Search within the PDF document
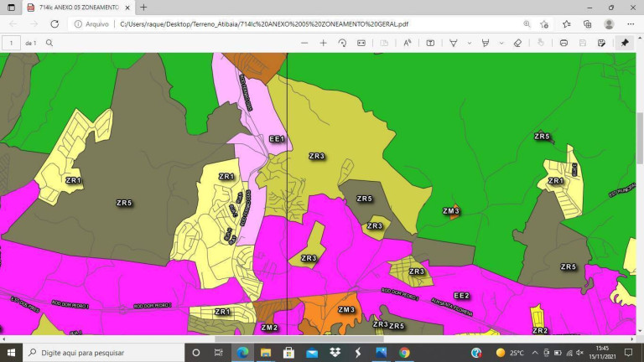Screen dimensions: 644x362 (x=49, y=43)
